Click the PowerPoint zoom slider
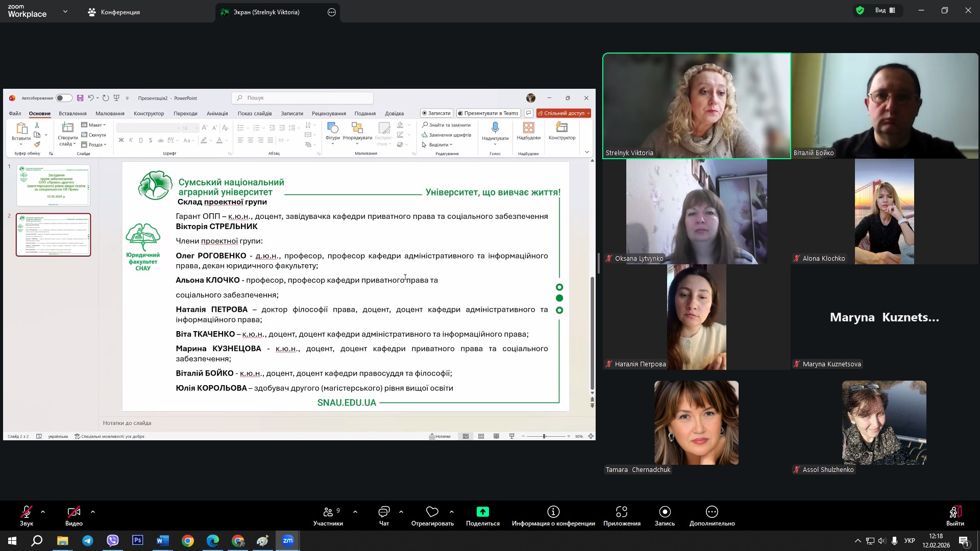The image size is (980, 551). (x=544, y=436)
